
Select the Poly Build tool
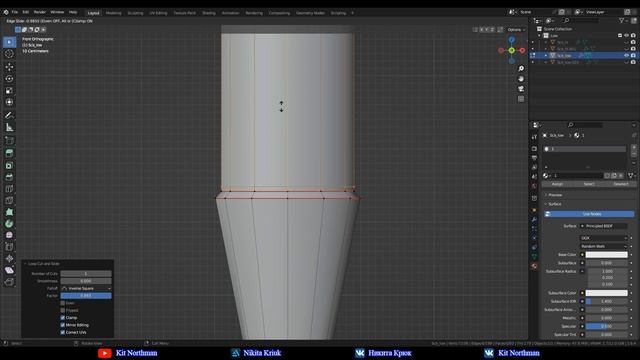(x=9, y=212)
